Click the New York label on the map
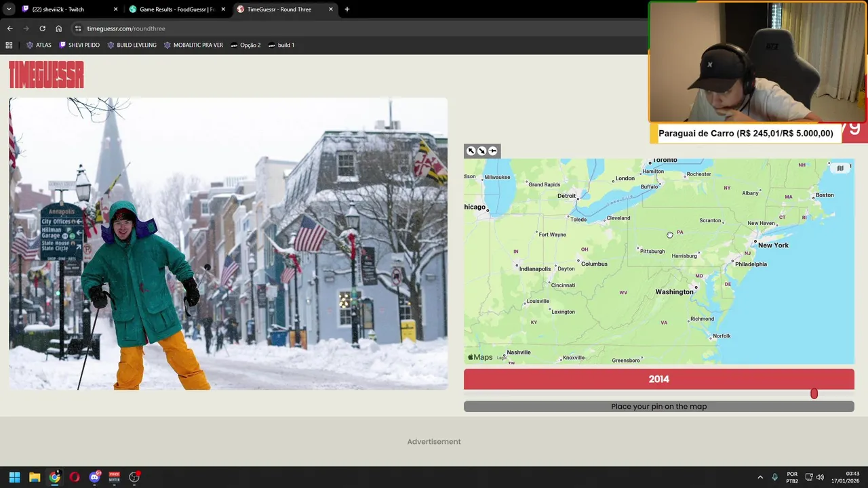The width and height of the screenshot is (868, 488). tap(773, 245)
